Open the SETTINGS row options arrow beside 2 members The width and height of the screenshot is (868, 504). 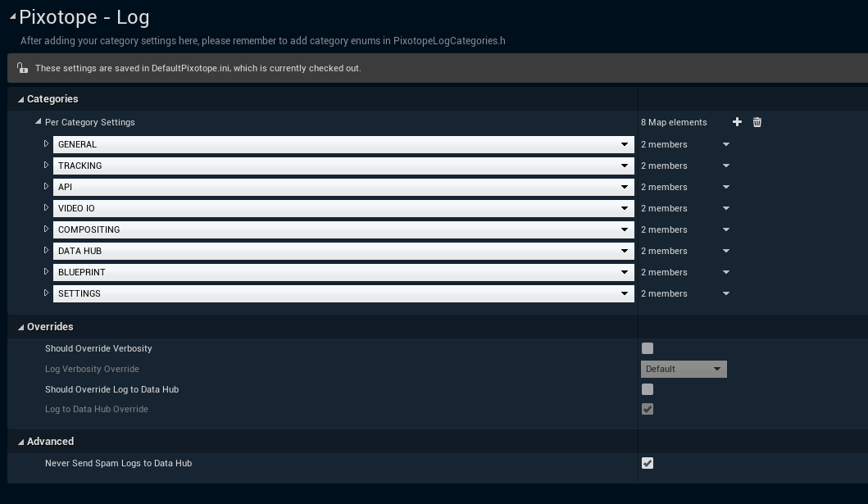[x=726, y=293]
